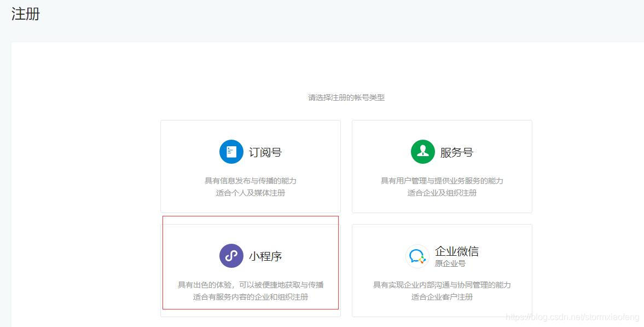Click 原企业号 subtitle under 企业微信
The height and width of the screenshot is (327, 644).
tap(450, 263)
